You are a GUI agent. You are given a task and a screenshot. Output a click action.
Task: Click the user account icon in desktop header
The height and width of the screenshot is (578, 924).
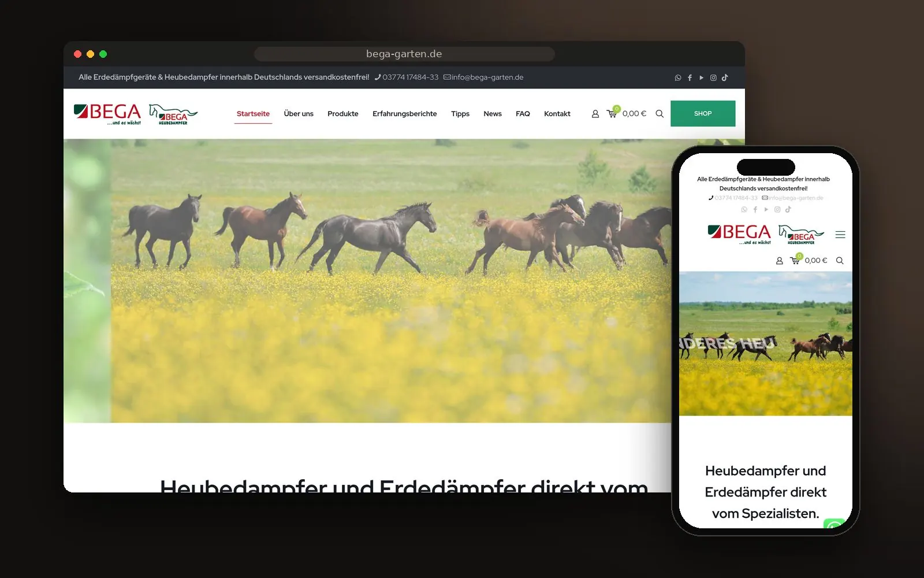point(595,114)
